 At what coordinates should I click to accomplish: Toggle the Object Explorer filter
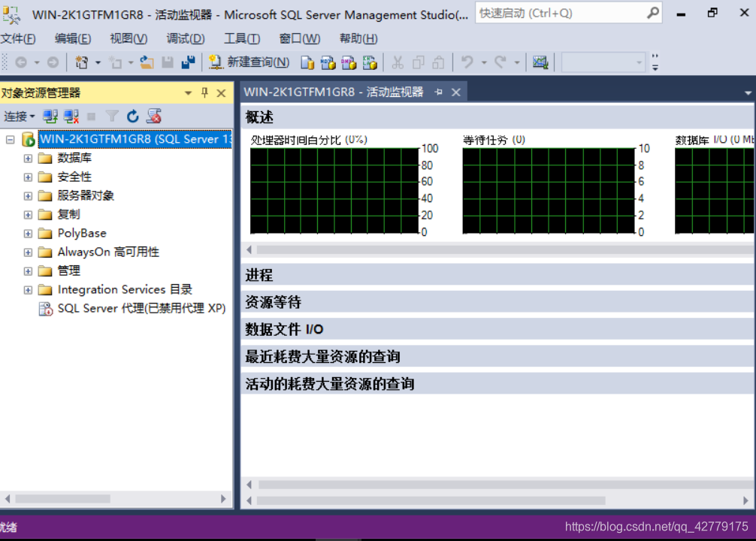click(111, 116)
